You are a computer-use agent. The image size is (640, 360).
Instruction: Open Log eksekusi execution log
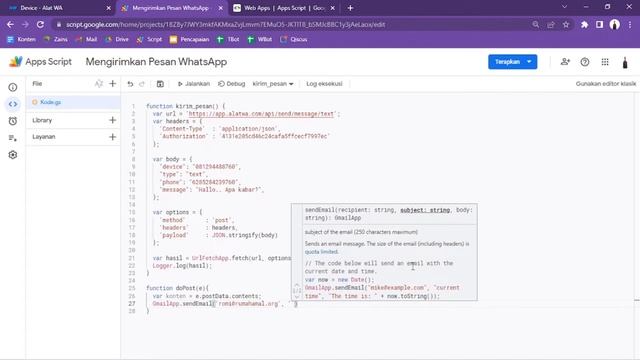[x=324, y=84]
